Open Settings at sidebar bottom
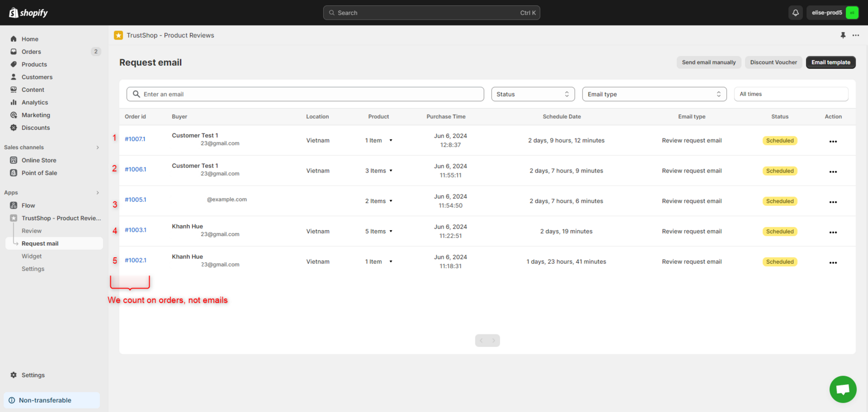This screenshot has width=868, height=412. (33, 375)
